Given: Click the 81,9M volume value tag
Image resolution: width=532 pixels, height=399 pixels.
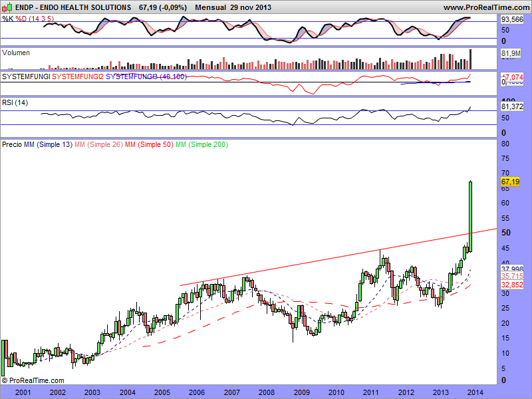Looking at the screenshot, I should (511, 53).
